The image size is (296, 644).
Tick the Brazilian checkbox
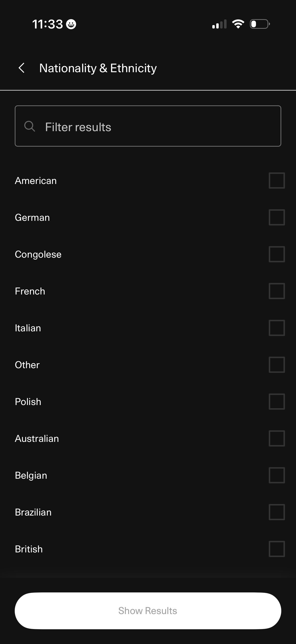(x=277, y=512)
